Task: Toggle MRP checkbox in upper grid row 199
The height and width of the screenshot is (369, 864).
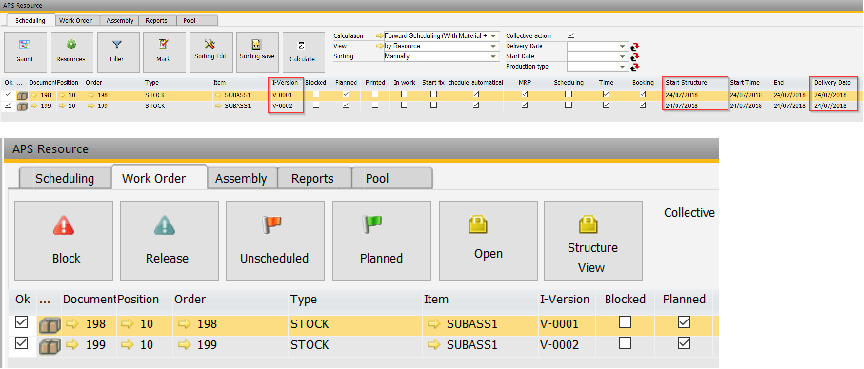Action: coord(526,105)
